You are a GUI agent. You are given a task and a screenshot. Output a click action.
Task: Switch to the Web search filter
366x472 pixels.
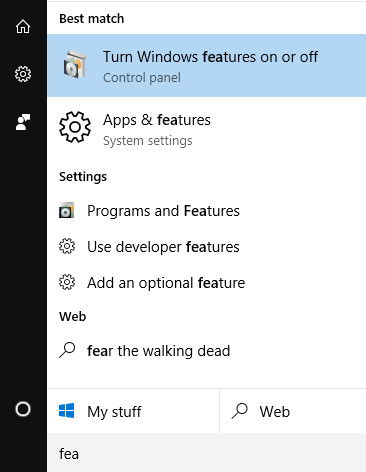pyautogui.click(x=293, y=411)
